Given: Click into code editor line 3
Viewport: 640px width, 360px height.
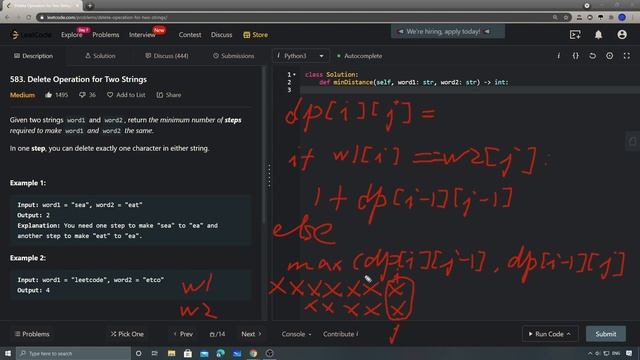Looking at the screenshot, I should coord(469,90).
